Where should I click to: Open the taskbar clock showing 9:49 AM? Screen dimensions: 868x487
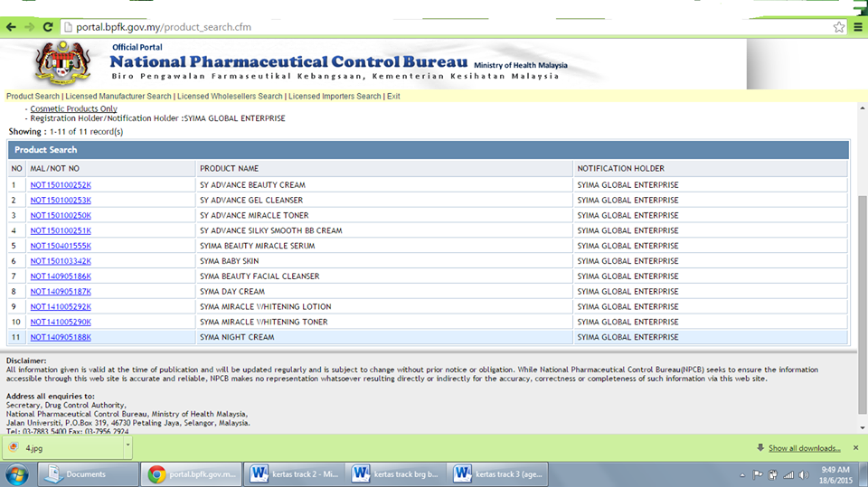point(835,475)
